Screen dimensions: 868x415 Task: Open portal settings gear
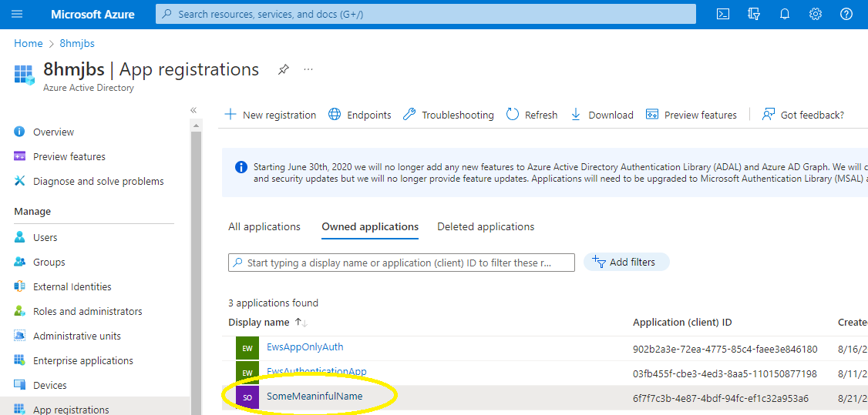pos(816,15)
